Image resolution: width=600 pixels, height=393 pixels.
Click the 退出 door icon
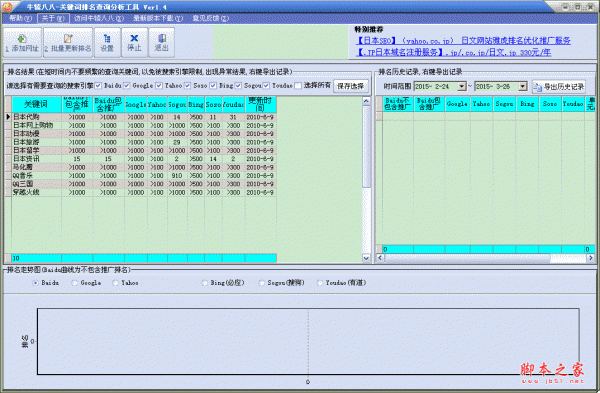[161, 38]
